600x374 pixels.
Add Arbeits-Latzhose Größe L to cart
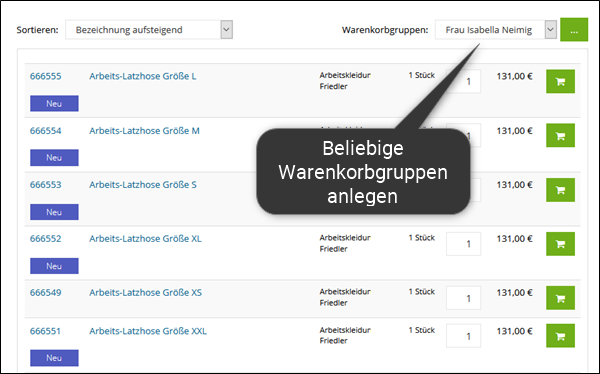click(x=560, y=81)
